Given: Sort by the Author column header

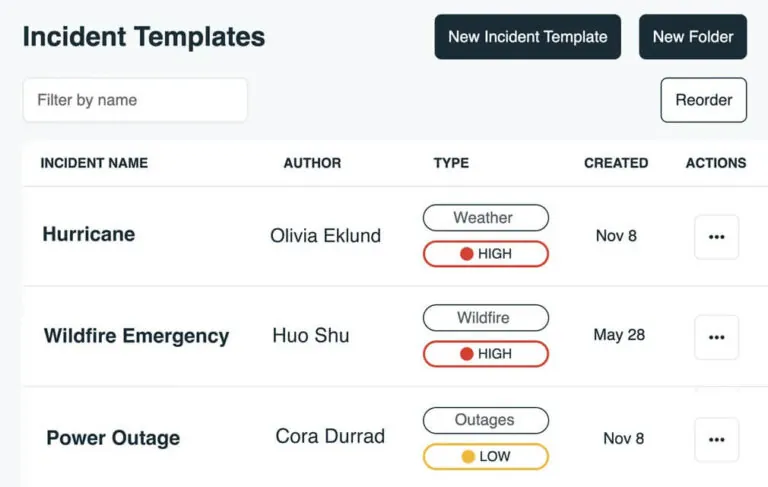Looking at the screenshot, I should [312, 163].
